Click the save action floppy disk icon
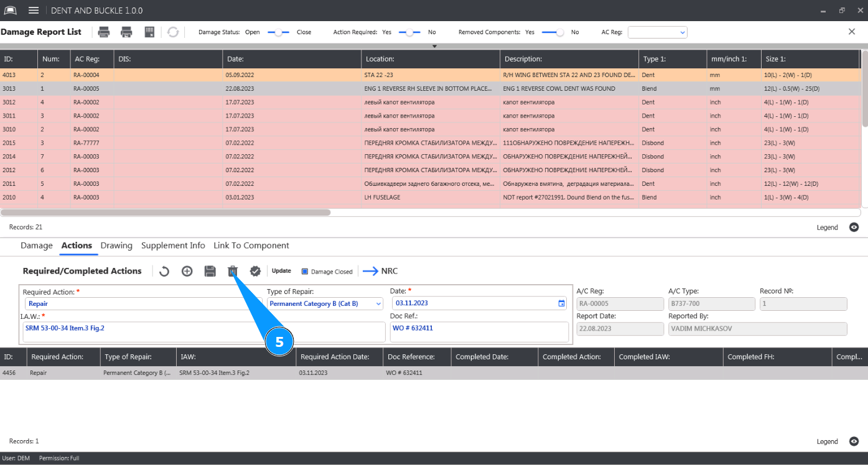 (x=210, y=271)
